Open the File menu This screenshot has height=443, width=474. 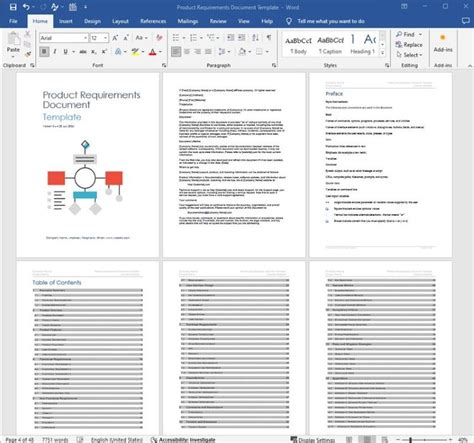[x=13, y=21]
